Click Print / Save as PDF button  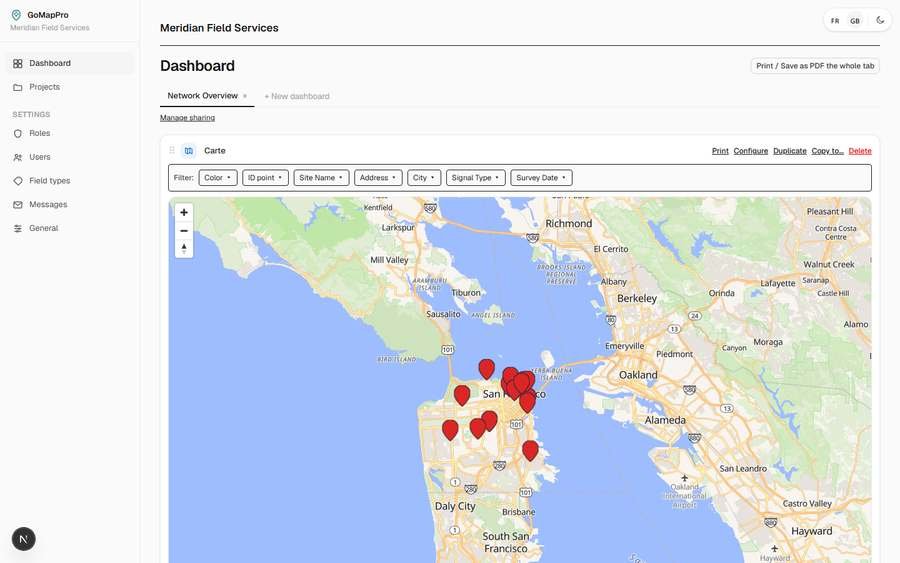coord(815,66)
